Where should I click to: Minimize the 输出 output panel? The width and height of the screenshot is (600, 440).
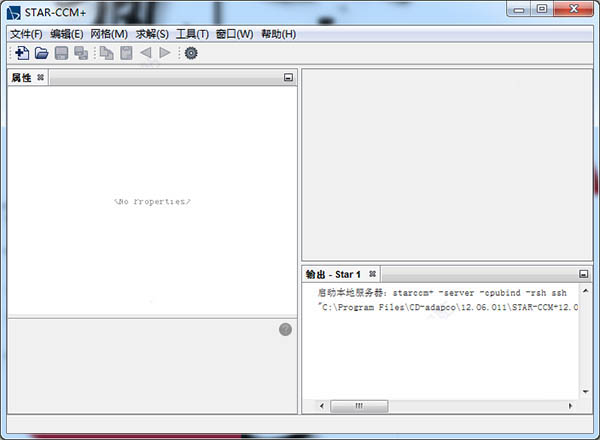(584, 274)
